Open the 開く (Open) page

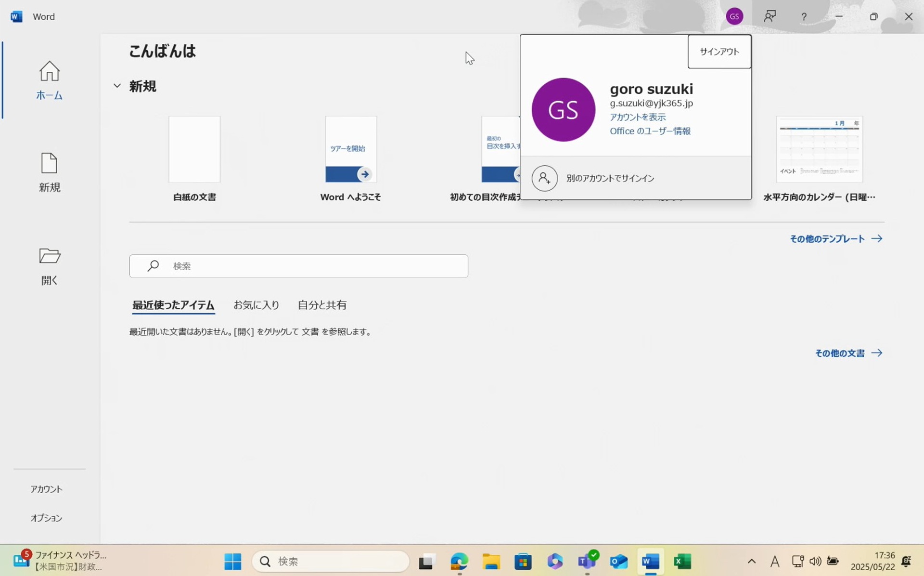pos(49,266)
